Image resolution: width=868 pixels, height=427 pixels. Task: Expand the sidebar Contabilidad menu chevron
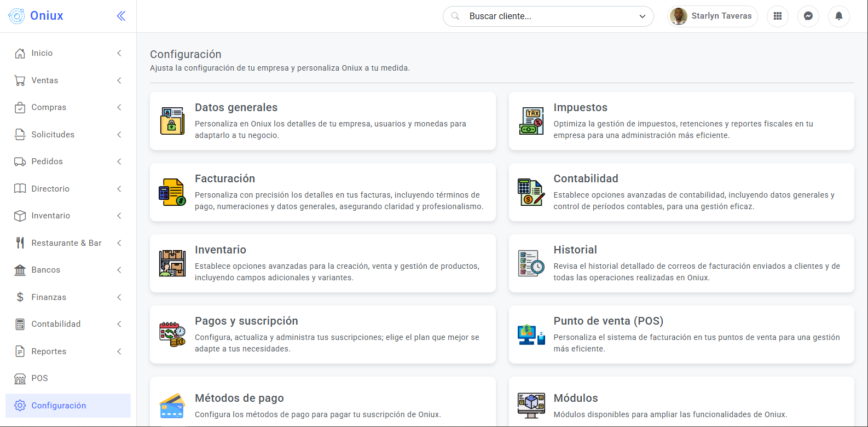[x=119, y=324]
